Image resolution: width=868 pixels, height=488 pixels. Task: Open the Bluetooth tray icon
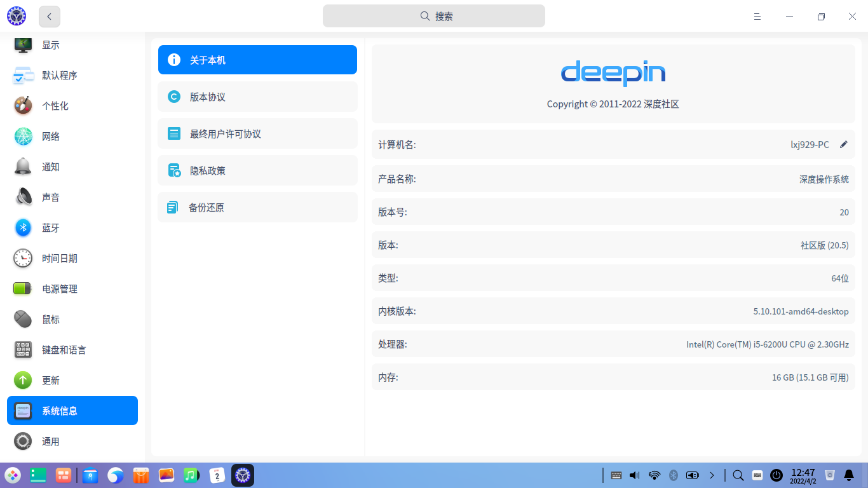click(x=674, y=475)
